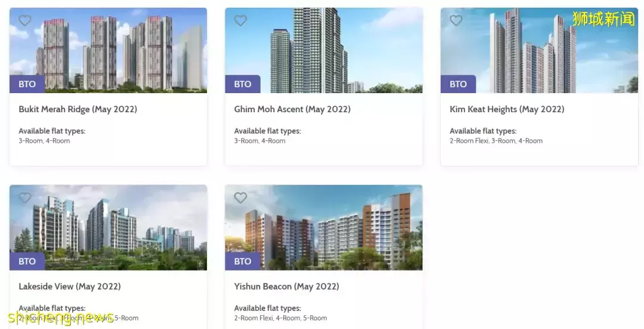Image resolution: width=644 pixels, height=329 pixels.
Task: View Bukit Merah Ridge building thumbnail
Action: point(109,50)
